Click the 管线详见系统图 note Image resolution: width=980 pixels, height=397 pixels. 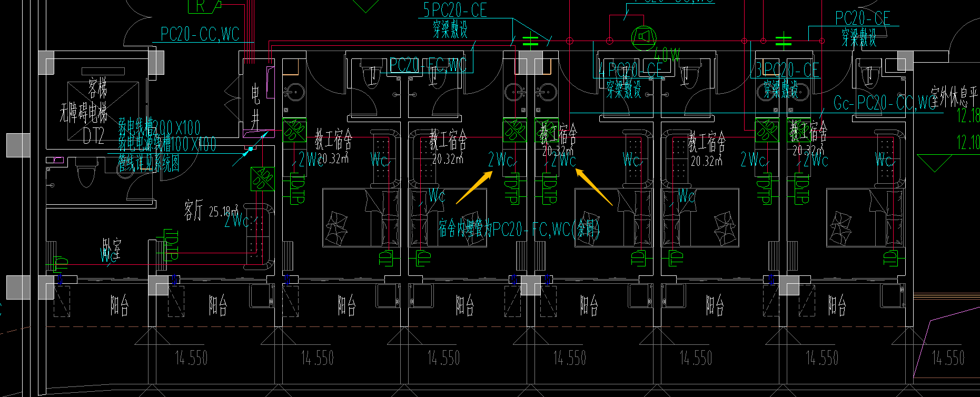[x=149, y=162]
